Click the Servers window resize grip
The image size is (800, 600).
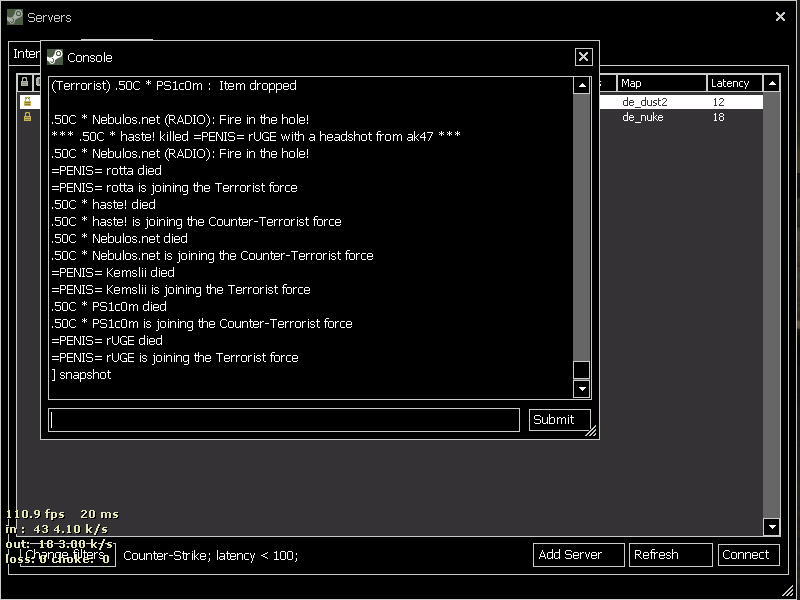(x=789, y=589)
